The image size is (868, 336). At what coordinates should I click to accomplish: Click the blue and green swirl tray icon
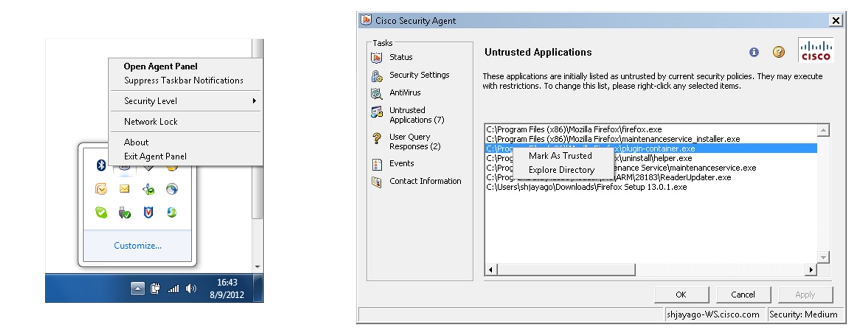point(172,212)
